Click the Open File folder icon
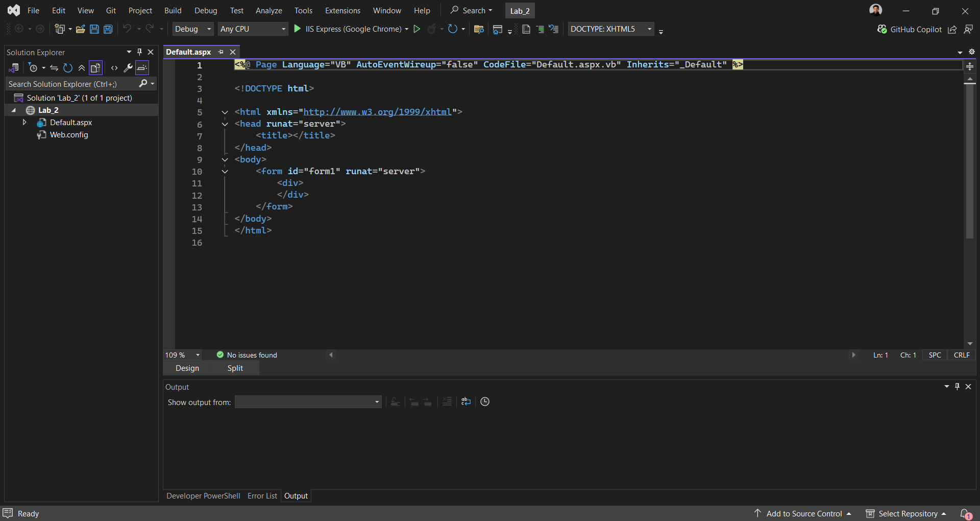The image size is (980, 521). 80,29
